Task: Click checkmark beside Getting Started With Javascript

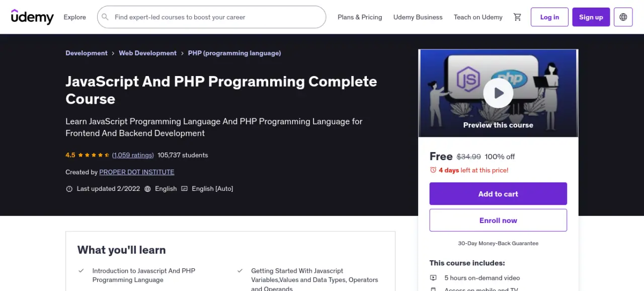Action: tap(240, 271)
